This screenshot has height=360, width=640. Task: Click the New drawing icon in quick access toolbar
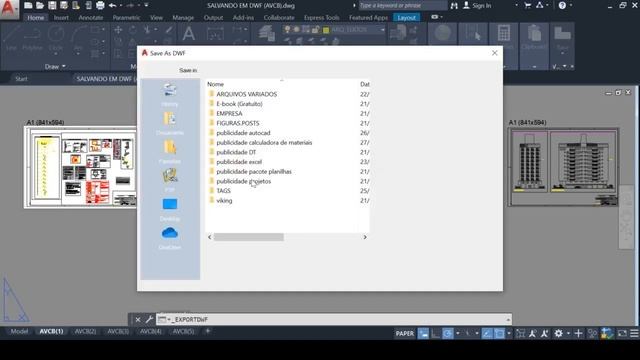click(28, 5)
